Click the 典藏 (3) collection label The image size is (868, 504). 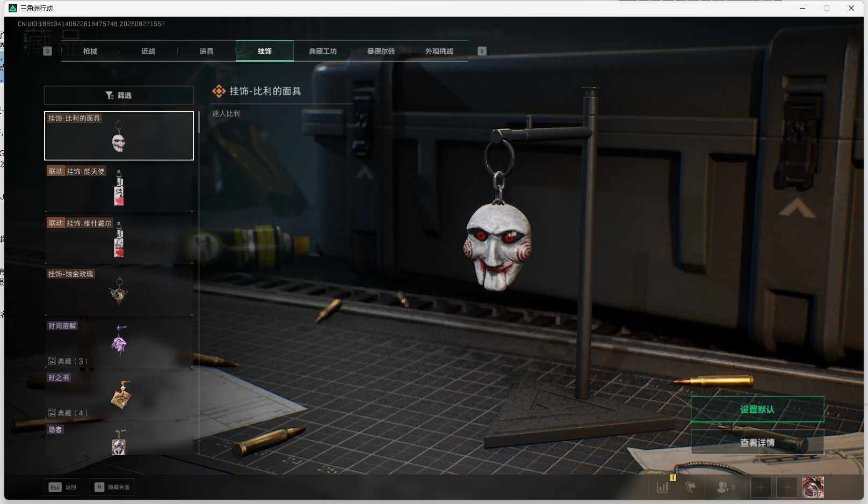click(x=68, y=361)
